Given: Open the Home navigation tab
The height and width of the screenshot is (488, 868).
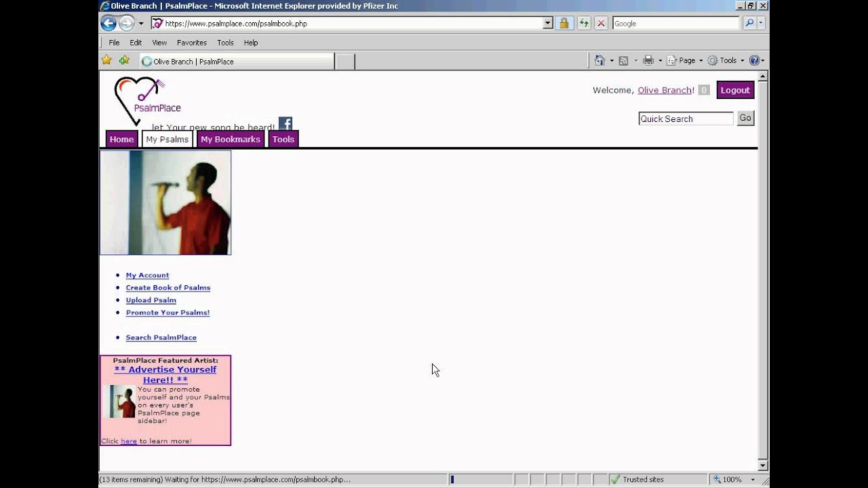Looking at the screenshot, I should click(x=122, y=140).
